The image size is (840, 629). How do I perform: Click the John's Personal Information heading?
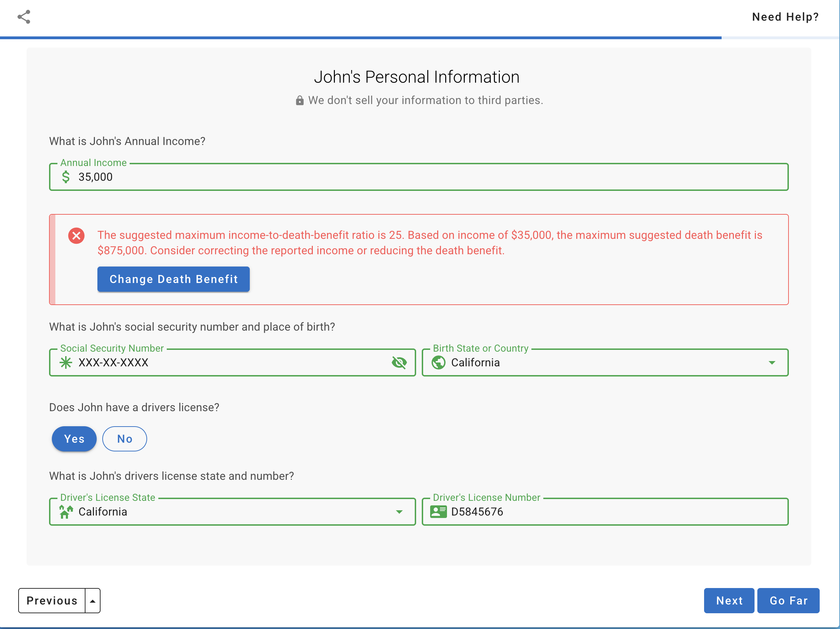coord(416,77)
